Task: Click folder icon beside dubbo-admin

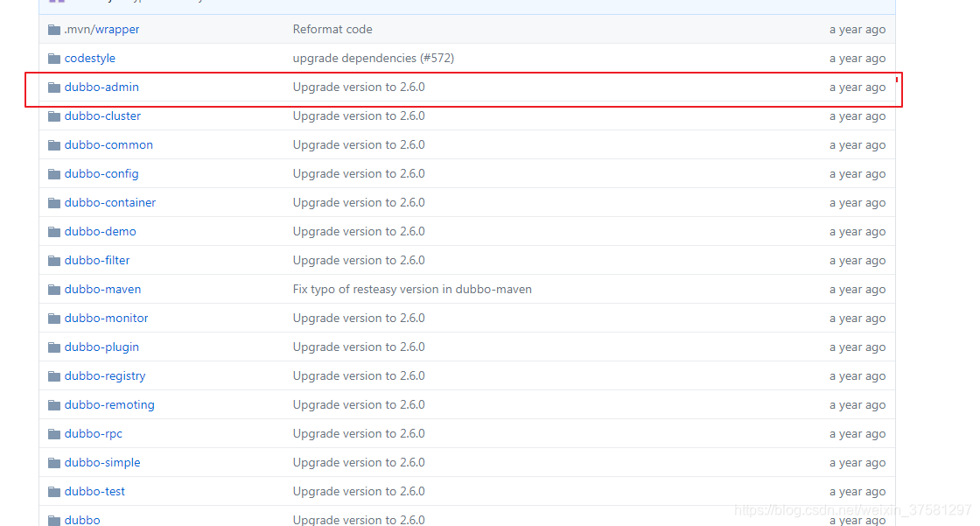Action: 54,87
